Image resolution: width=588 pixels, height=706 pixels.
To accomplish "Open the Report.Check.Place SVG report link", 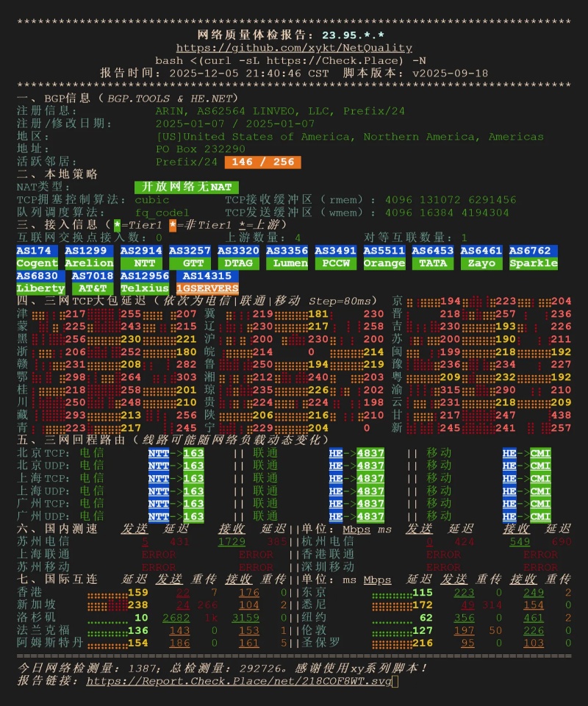I will coord(239,681).
